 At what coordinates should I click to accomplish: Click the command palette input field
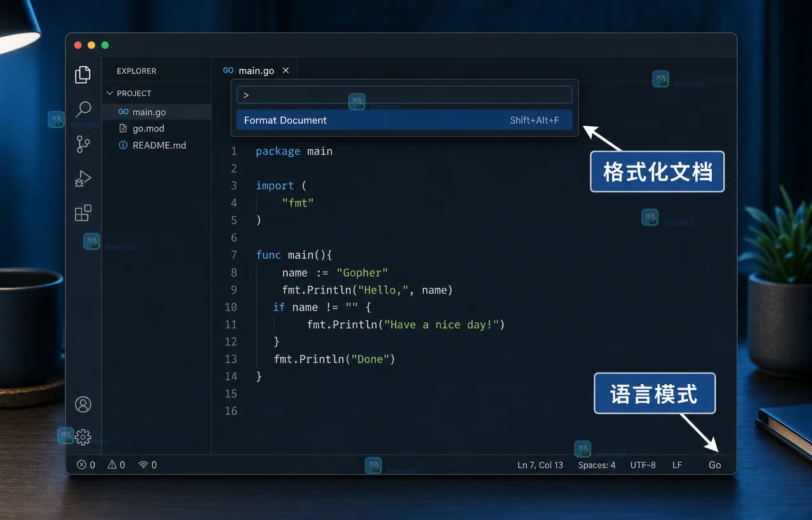[x=405, y=95]
